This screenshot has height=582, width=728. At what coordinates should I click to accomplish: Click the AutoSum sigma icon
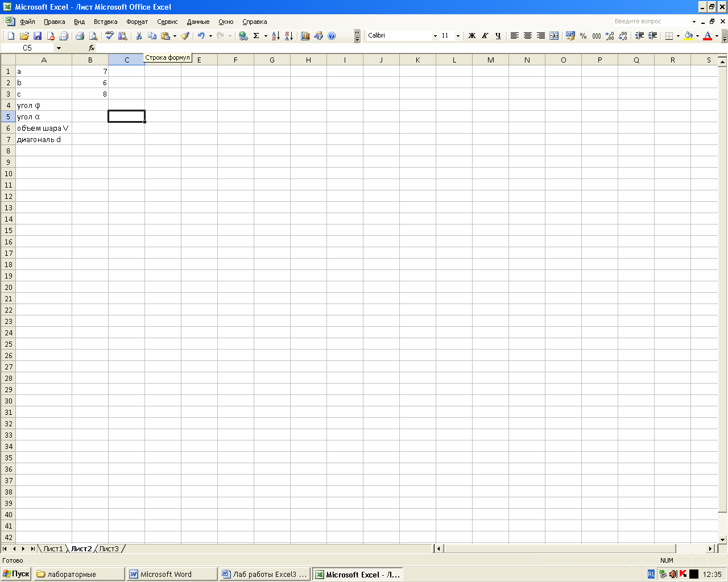pyautogui.click(x=257, y=36)
